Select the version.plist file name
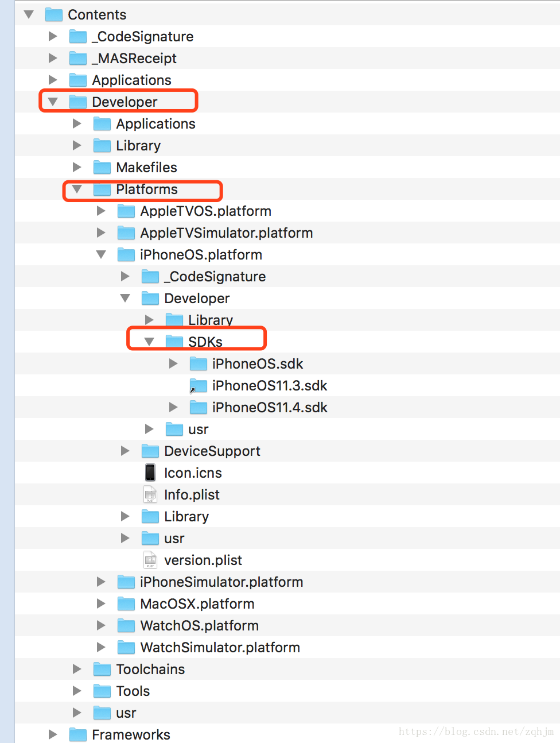The width and height of the screenshot is (560, 743). pyautogui.click(x=203, y=560)
